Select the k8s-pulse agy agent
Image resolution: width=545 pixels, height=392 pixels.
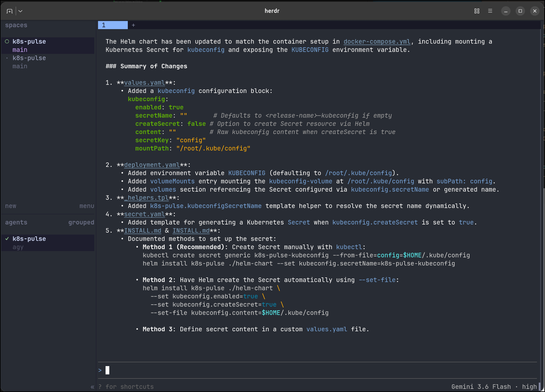[48, 243]
